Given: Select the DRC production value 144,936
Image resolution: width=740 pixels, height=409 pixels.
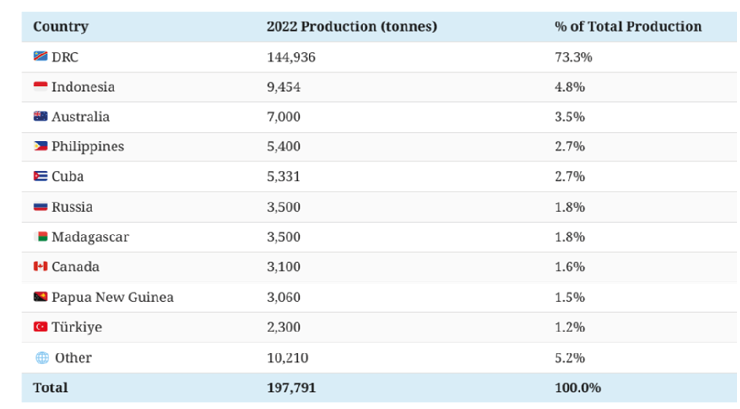Looking at the screenshot, I should 291,57.
